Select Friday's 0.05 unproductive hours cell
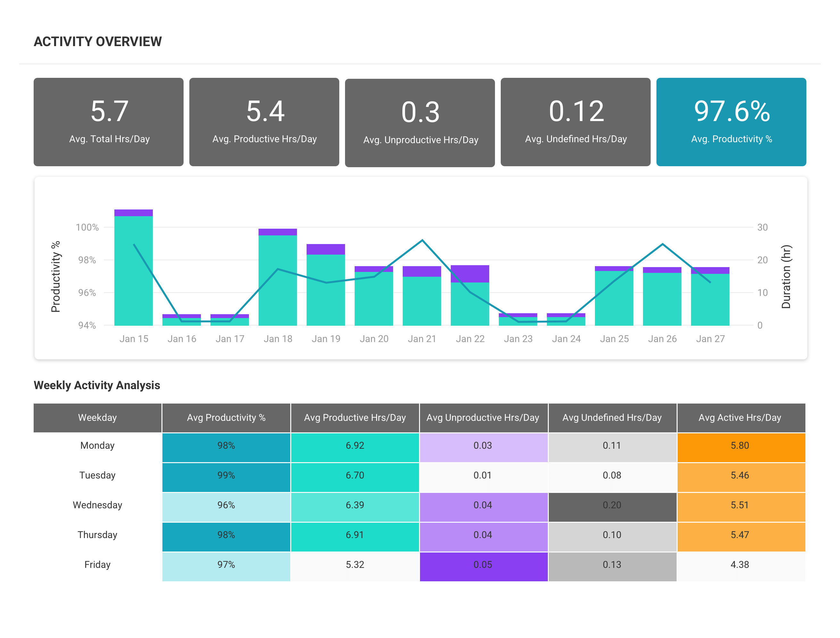 [x=483, y=565]
